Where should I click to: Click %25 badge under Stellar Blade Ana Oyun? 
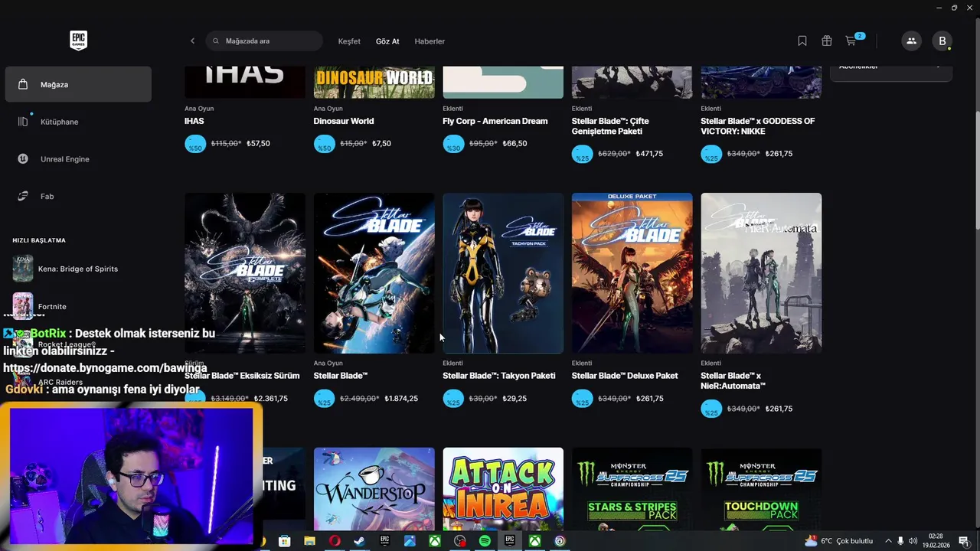(324, 399)
